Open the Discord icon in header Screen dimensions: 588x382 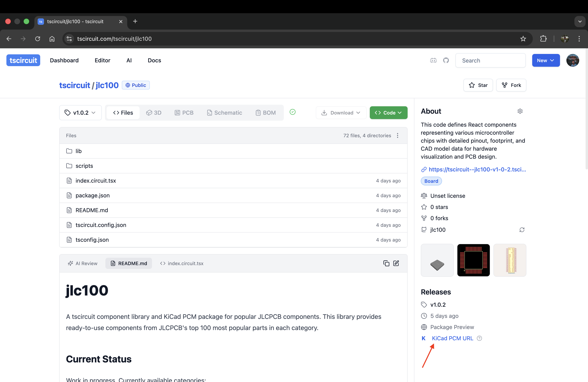[x=433, y=61]
